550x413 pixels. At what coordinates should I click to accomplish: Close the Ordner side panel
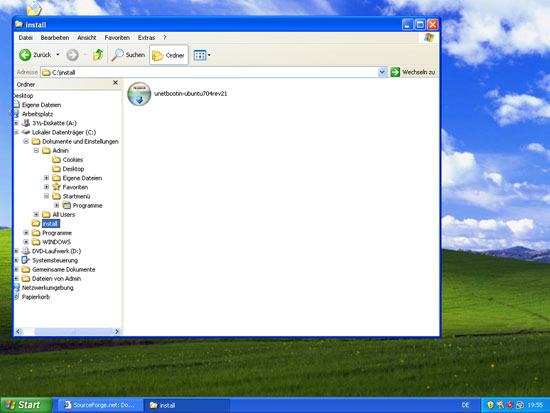[115, 83]
